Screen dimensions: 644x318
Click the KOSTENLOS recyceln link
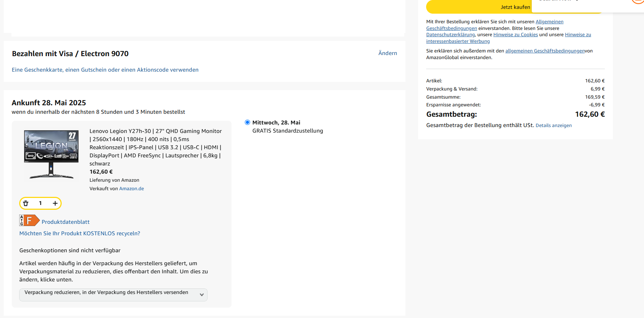pyautogui.click(x=80, y=233)
